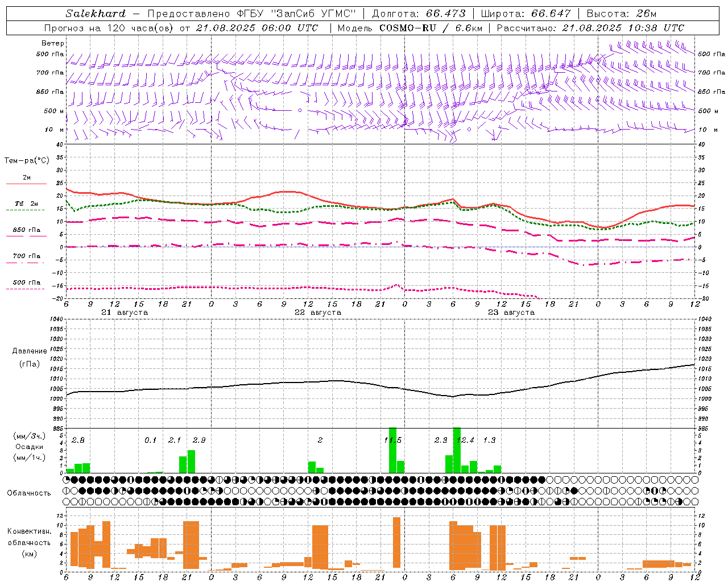This screenshot has width=728, height=582.
Task: Click the Долгота: 66.473 value
Action: click(x=419, y=14)
